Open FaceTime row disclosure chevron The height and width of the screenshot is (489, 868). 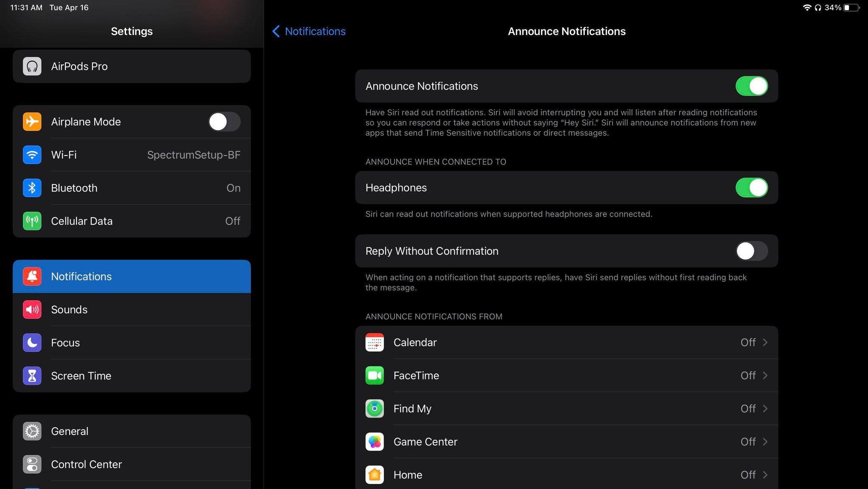click(765, 375)
